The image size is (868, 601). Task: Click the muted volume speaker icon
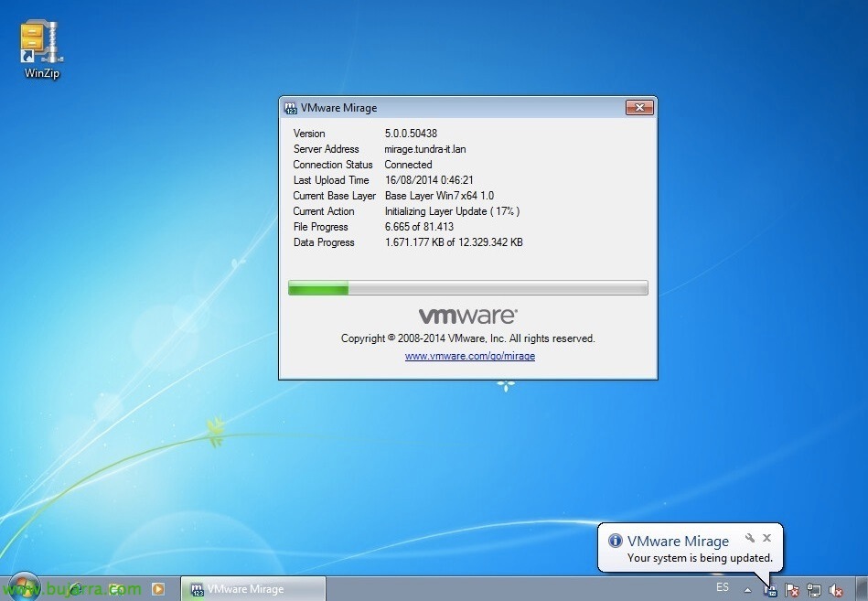tap(835, 590)
